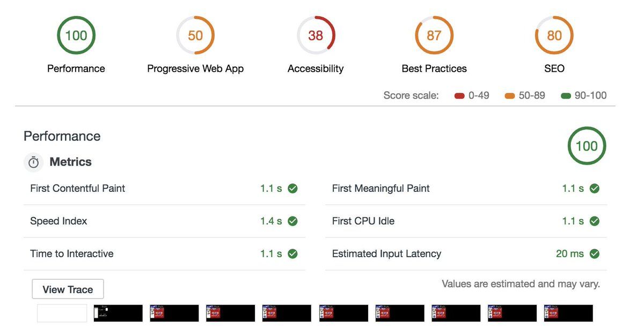644x335 pixels.
Task: Click the red 0-49 score scale swatch
Action: (x=459, y=96)
